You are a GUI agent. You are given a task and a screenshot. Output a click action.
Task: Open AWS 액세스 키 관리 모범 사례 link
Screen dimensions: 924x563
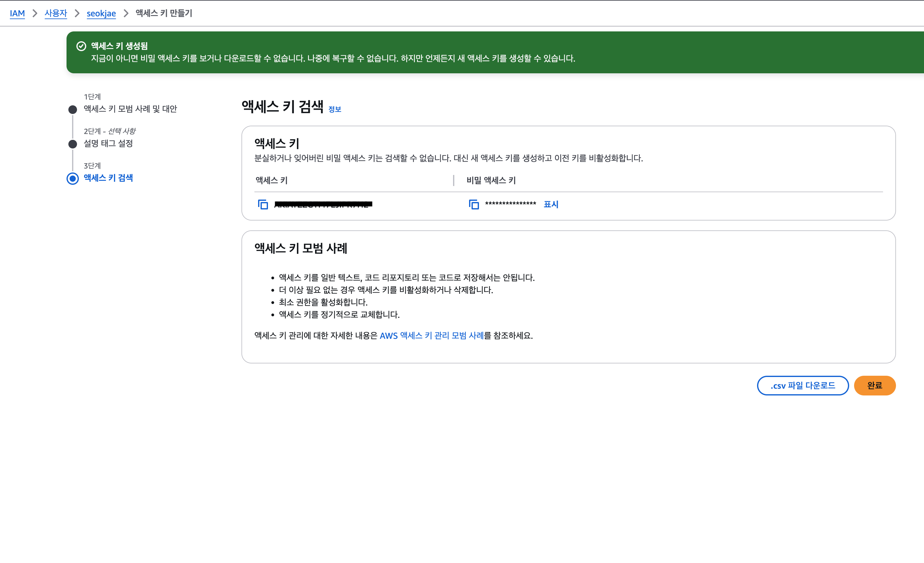tap(431, 336)
